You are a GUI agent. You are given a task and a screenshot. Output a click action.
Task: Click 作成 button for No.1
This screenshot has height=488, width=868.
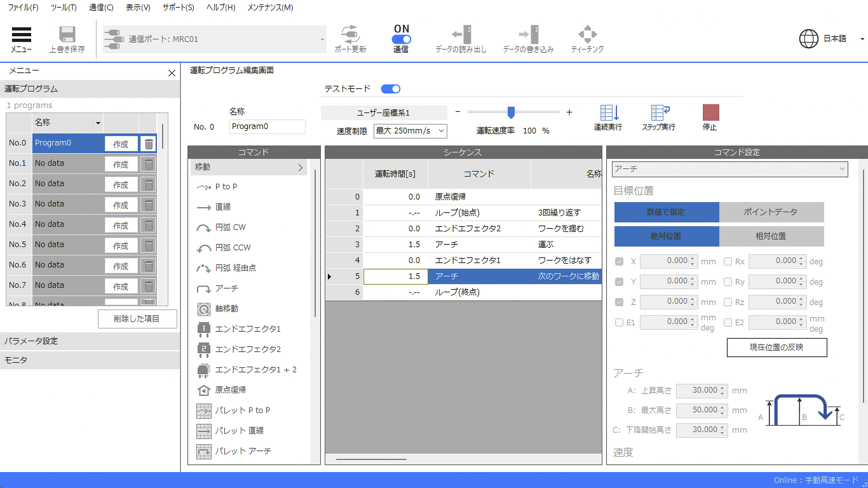(121, 165)
